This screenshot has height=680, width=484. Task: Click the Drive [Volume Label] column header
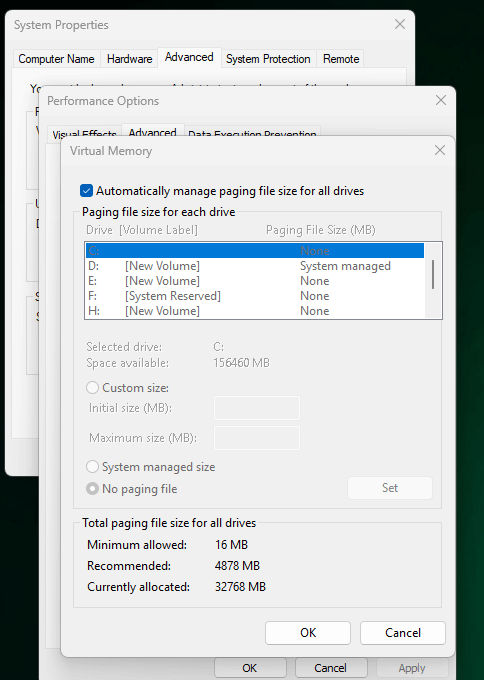click(142, 230)
